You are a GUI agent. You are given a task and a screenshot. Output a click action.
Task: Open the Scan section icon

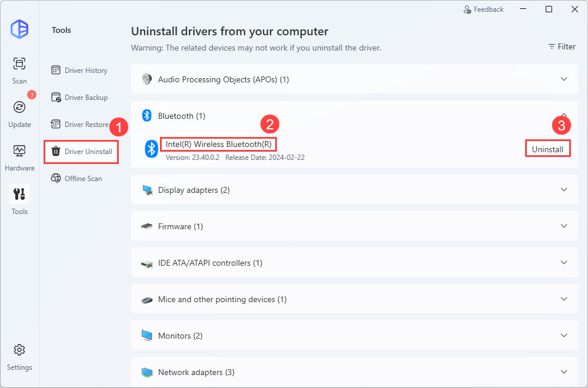click(19, 64)
